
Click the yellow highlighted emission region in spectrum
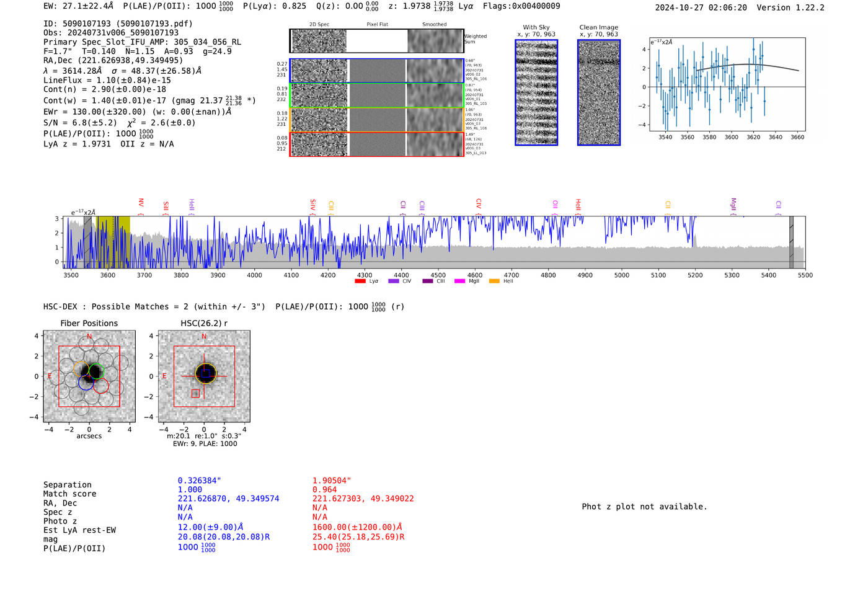click(114, 242)
